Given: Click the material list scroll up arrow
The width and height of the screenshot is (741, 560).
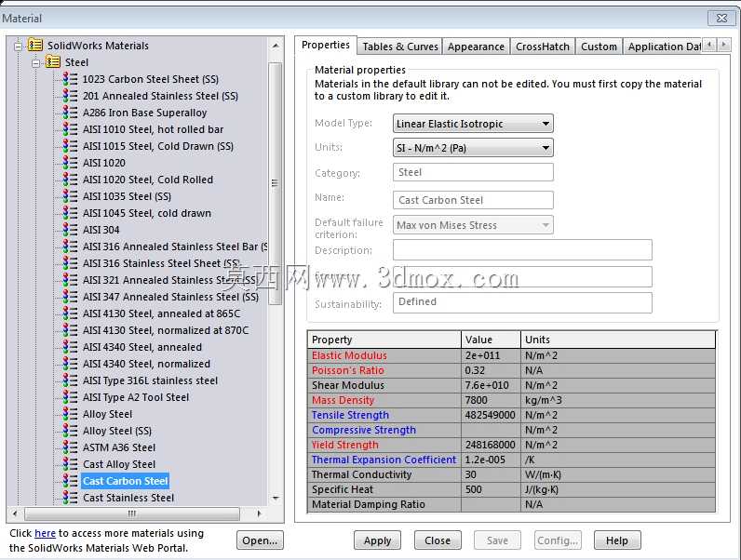Looking at the screenshot, I should [x=276, y=46].
